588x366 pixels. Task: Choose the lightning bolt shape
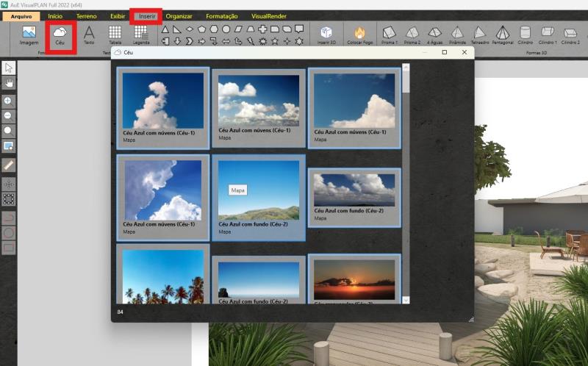pos(250,41)
